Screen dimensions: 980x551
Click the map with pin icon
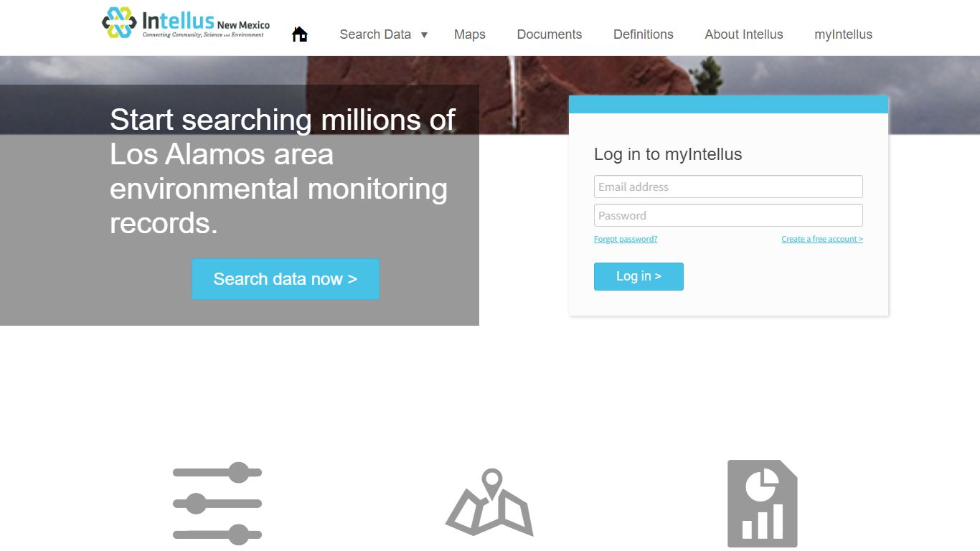(490, 502)
